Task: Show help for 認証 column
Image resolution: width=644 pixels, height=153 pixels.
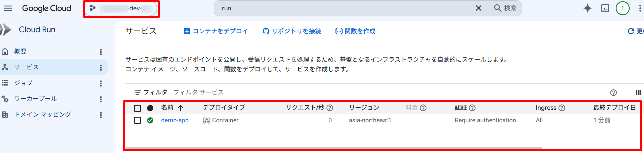Action: click(x=472, y=108)
